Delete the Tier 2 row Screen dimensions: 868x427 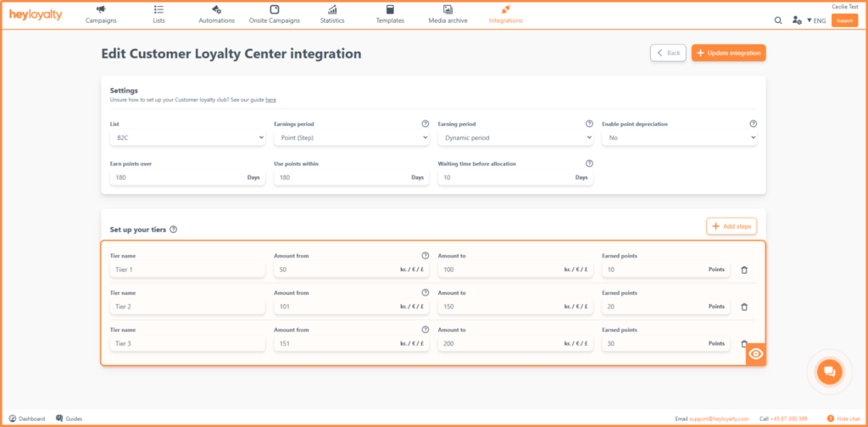pos(744,307)
